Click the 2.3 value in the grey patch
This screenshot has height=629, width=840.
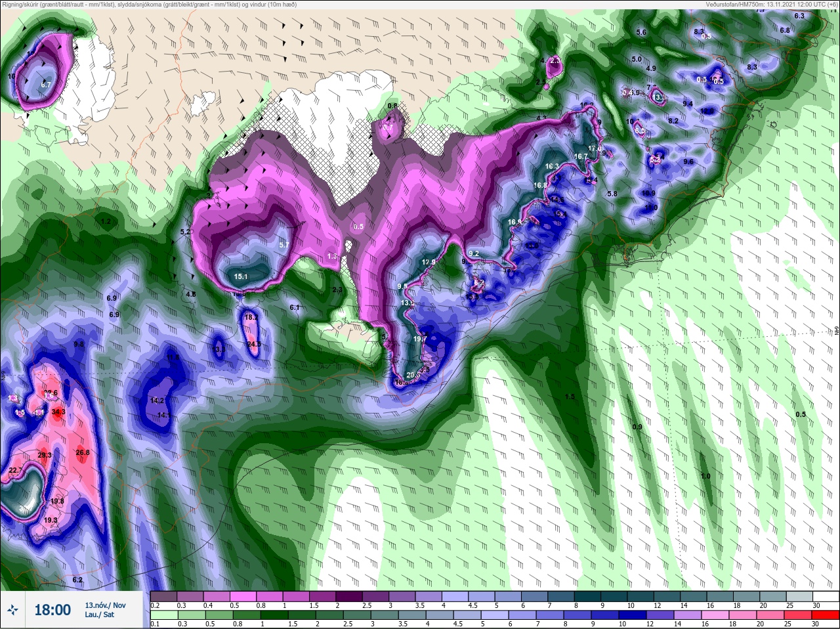[x=337, y=290]
